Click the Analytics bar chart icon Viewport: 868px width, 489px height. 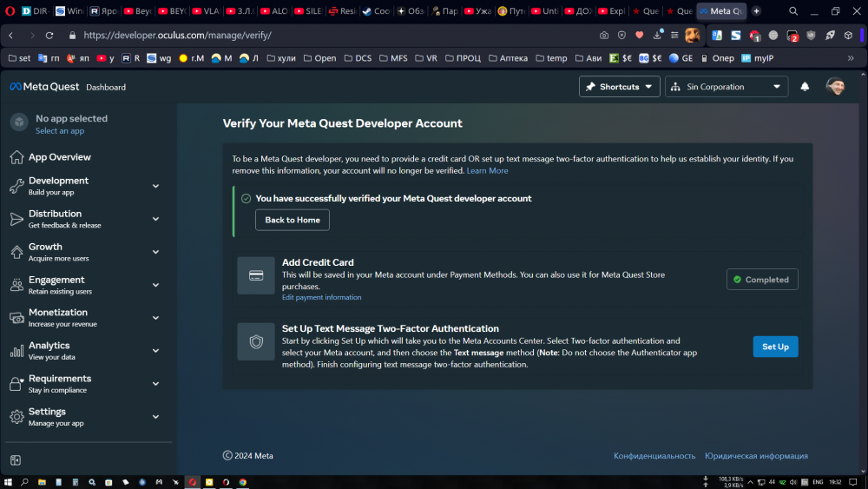point(16,351)
